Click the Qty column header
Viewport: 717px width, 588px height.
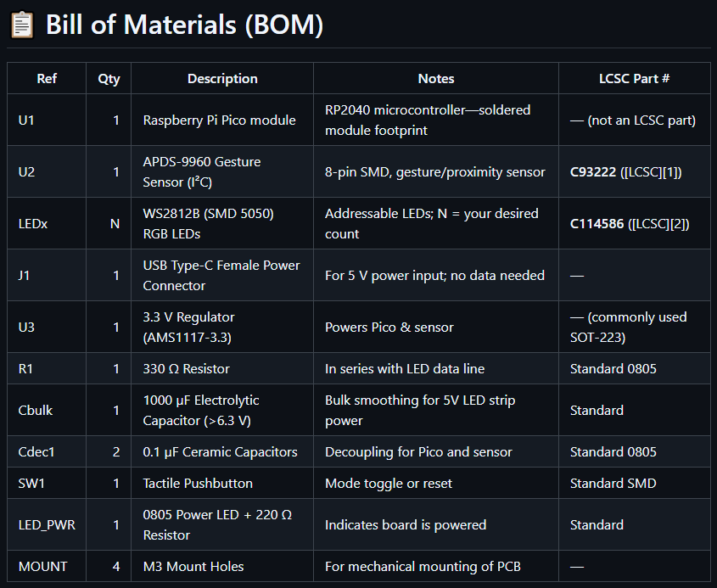tap(109, 79)
